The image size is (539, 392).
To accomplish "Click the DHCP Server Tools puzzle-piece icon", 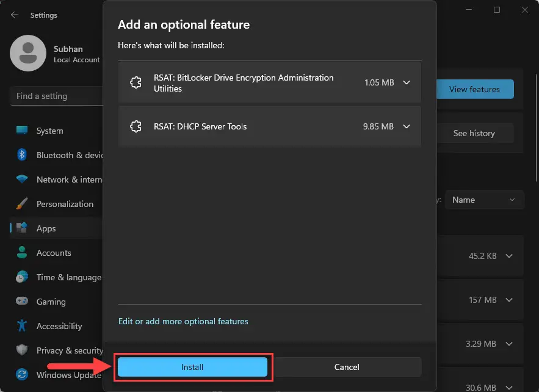I will [136, 126].
